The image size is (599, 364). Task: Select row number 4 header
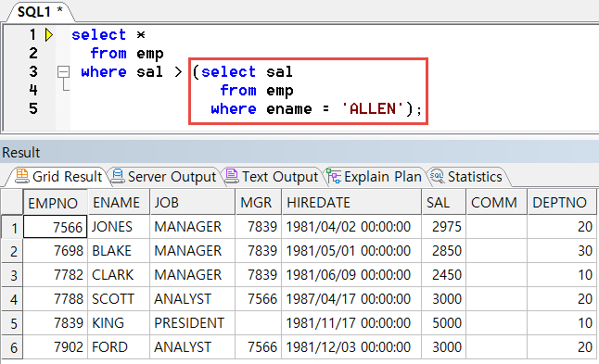click(12, 299)
